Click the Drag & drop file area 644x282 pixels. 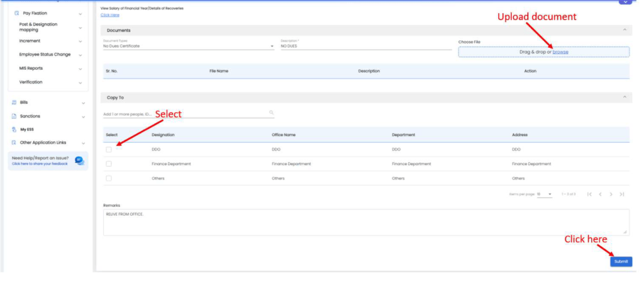[544, 52]
